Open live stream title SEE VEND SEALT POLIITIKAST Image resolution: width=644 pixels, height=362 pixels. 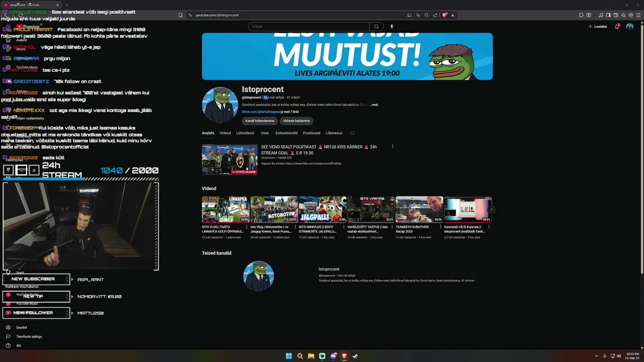pos(319,150)
